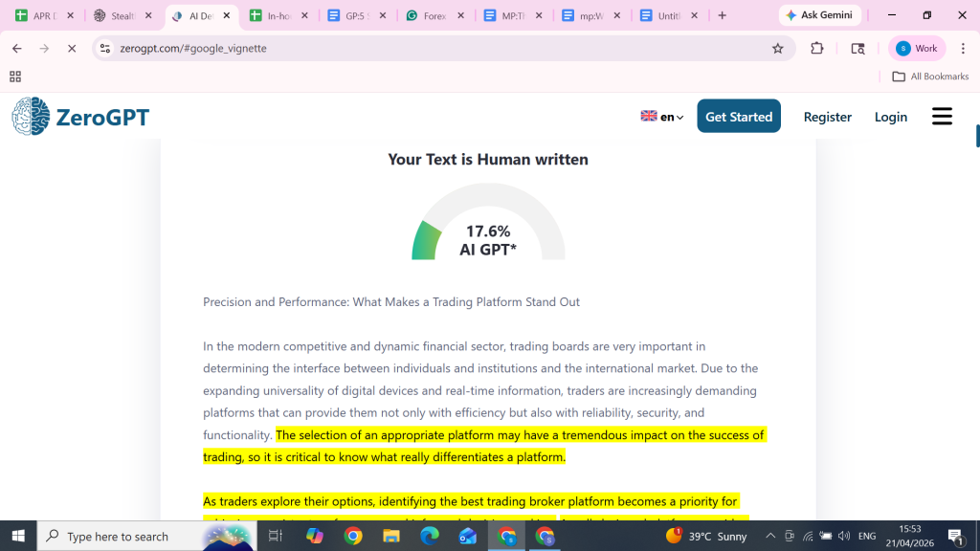Open the Chrome Extensions puzzle icon
Image resolution: width=980 pixels, height=551 pixels.
point(816,49)
